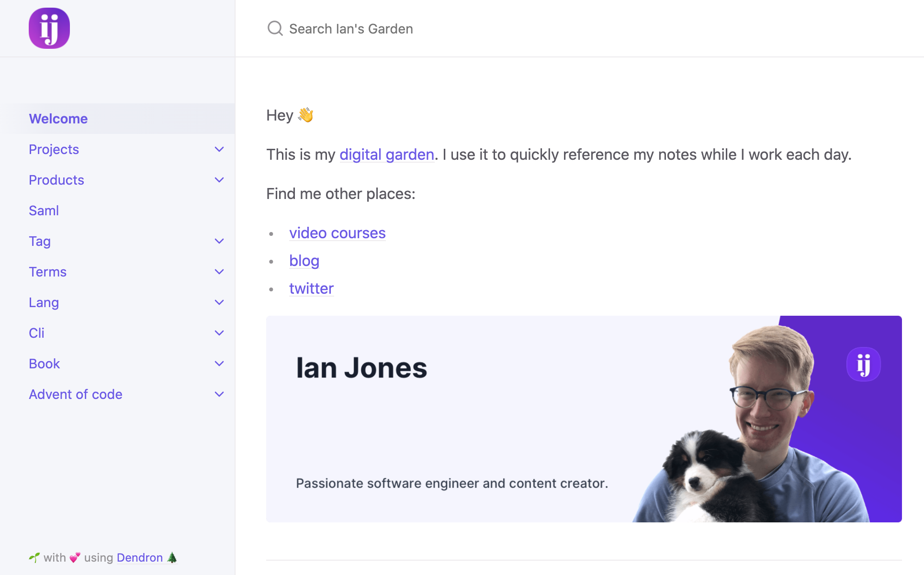Viewport: 924px width, 575px height.
Task: Follow the digital garden link
Action: pos(386,155)
